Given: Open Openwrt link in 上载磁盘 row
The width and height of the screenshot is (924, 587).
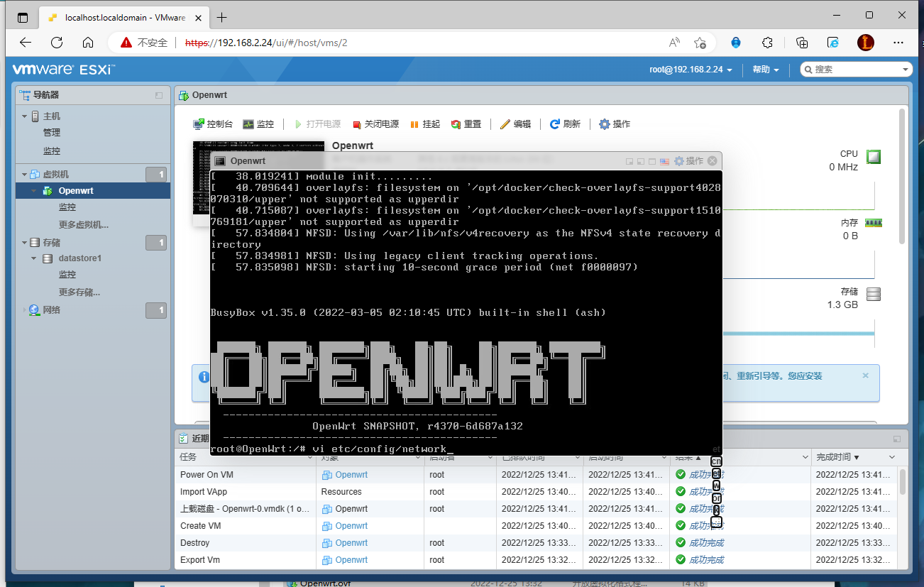Looking at the screenshot, I should [x=351, y=509].
